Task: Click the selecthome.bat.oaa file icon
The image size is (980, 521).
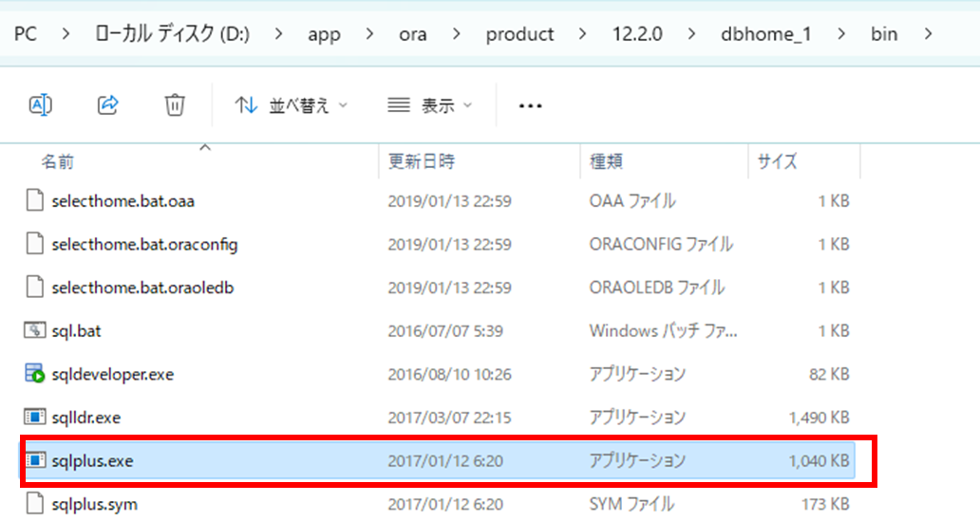Action: 35,200
